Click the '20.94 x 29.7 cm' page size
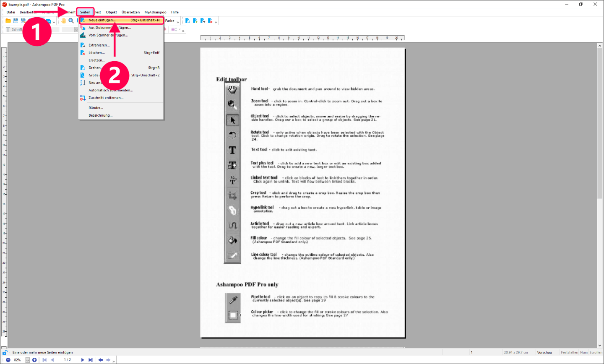604x364 pixels. coord(516,352)
